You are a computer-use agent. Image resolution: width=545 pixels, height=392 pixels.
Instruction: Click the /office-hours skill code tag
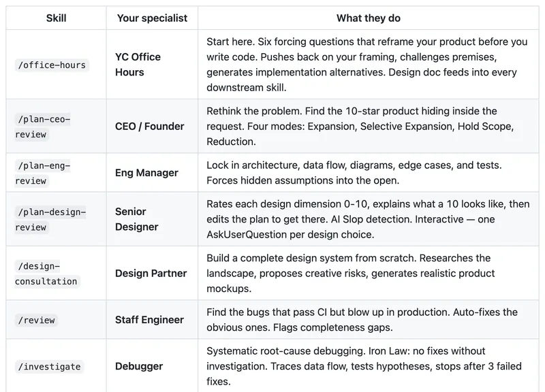(52, 65)
